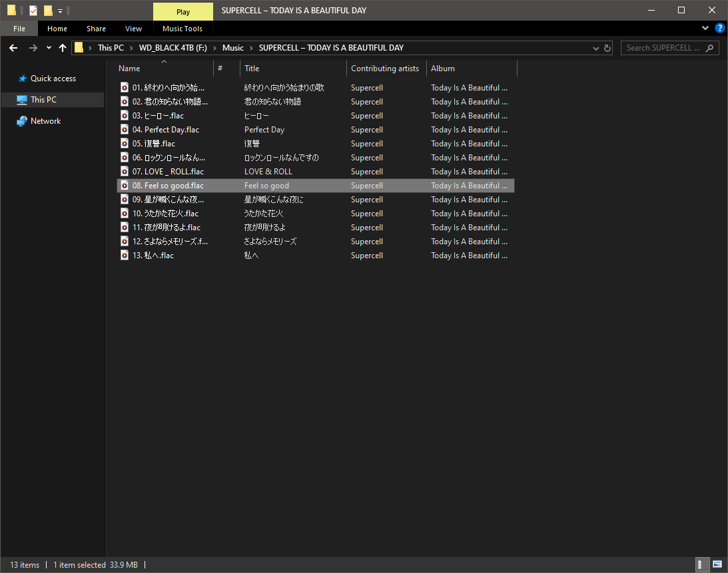Expand chevron after This PC breadcrumb
This screenshot has height=573, width=728.
[131, 49]
